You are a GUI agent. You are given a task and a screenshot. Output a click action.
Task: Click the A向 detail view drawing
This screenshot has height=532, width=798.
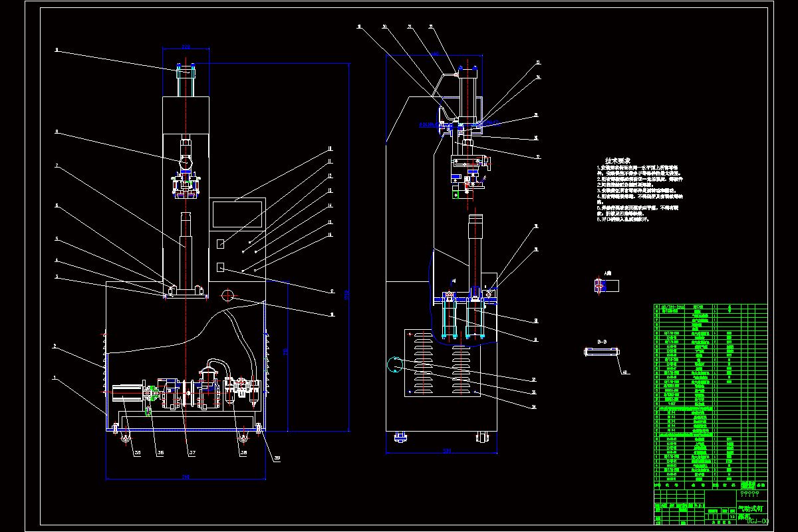click(606, 286)
